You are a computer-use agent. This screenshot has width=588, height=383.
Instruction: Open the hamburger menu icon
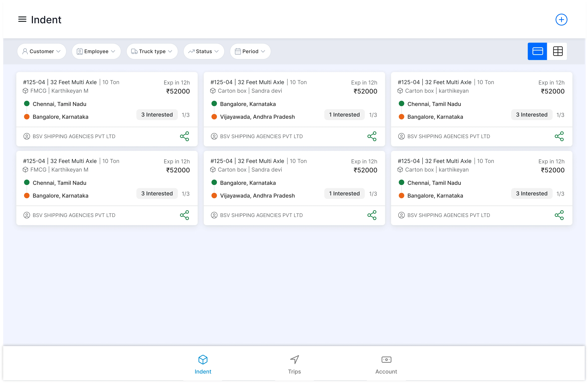[22, 19]
